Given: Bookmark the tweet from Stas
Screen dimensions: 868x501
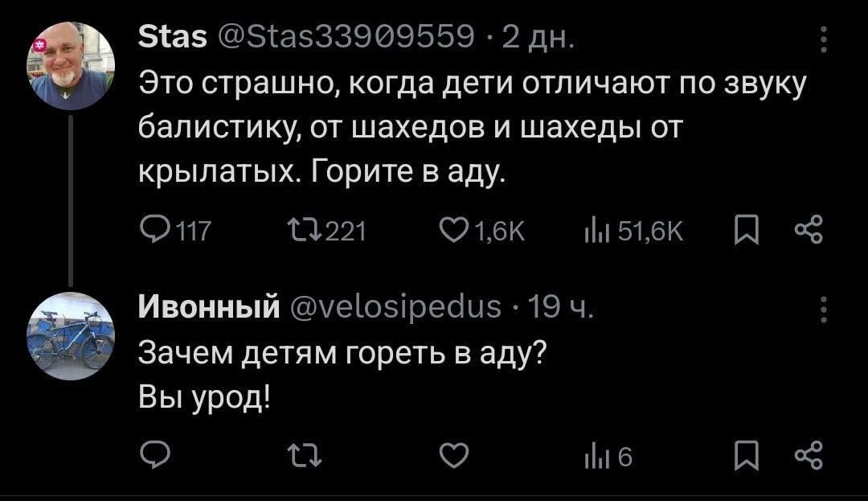Looking at the screenshot, I should click(x=744, y=233).
